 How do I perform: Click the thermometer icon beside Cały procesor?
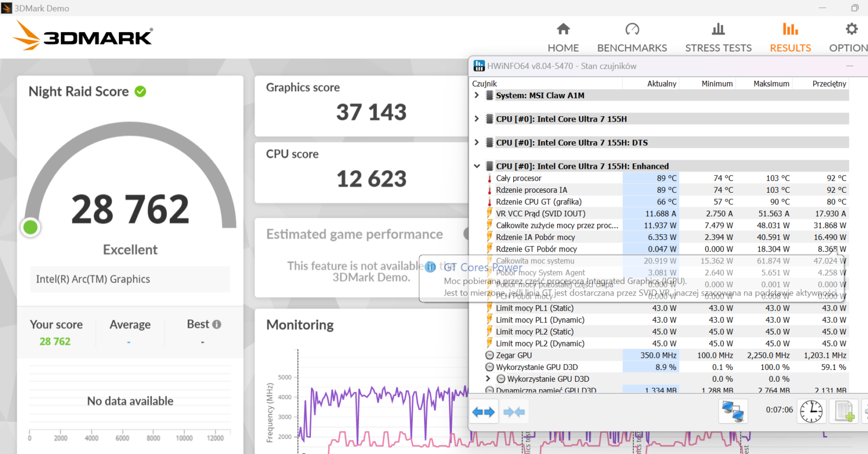pyautogui.click(x=489, y=178)
